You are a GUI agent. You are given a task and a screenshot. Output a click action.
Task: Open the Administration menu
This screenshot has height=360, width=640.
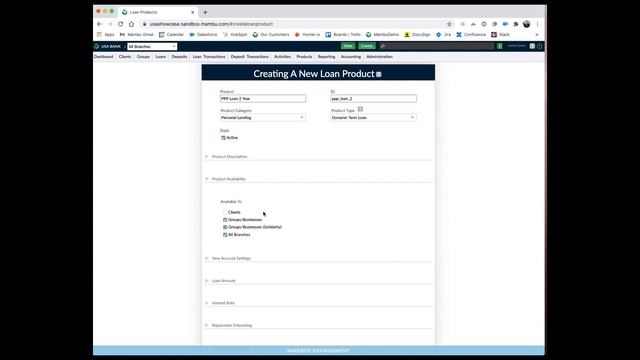tap(380, 57)
